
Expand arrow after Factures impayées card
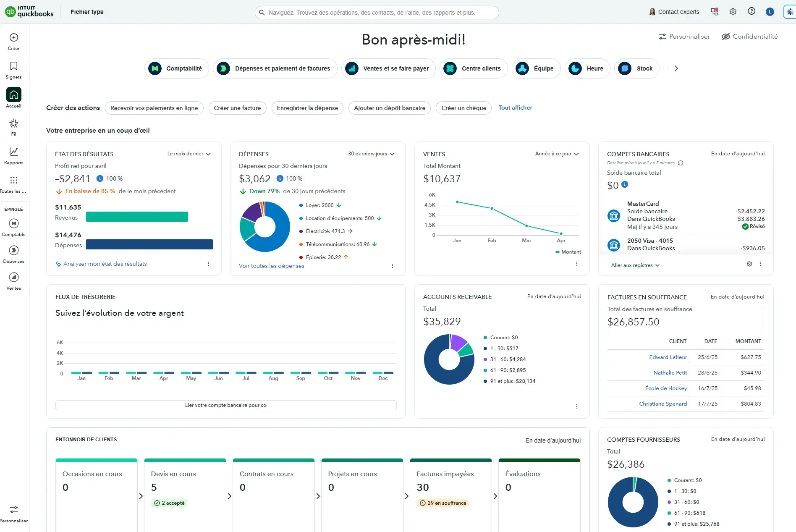pos(495,496)
